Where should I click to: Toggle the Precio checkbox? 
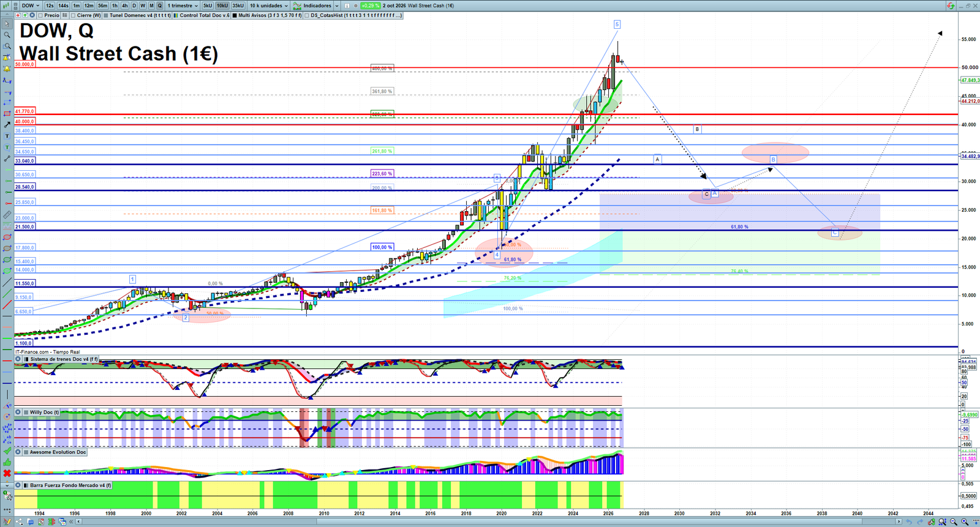tap(40, 15)
